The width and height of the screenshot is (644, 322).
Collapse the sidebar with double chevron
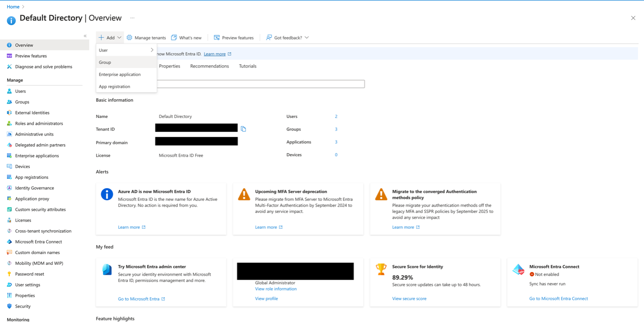pyautogui.click(x=85, y=36)
